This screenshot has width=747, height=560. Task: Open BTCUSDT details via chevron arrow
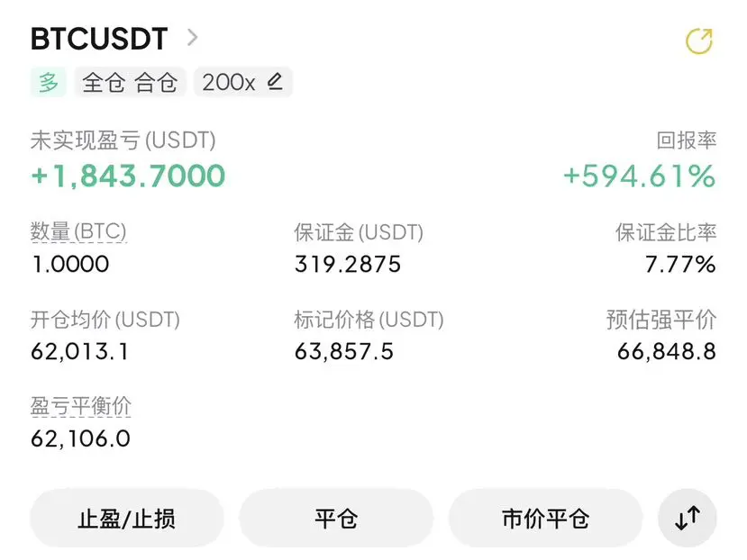[x=192, y=38]
